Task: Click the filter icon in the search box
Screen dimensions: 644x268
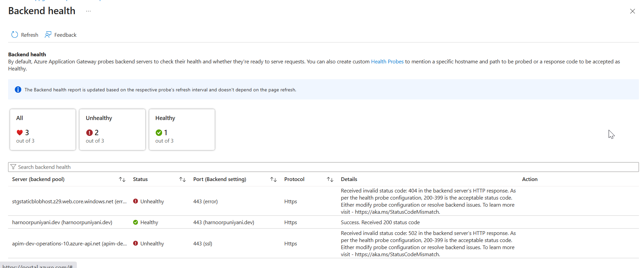Action: point(13,167)
